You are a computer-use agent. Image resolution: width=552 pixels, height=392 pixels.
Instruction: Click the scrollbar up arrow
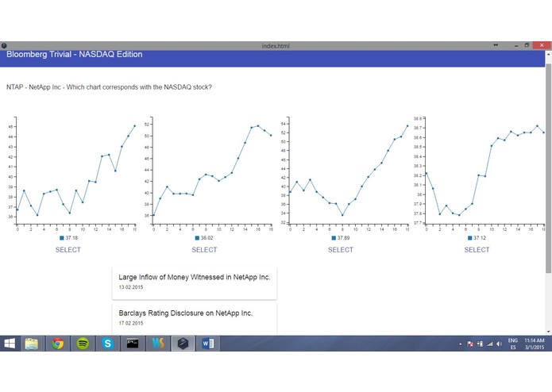(548, 55)
